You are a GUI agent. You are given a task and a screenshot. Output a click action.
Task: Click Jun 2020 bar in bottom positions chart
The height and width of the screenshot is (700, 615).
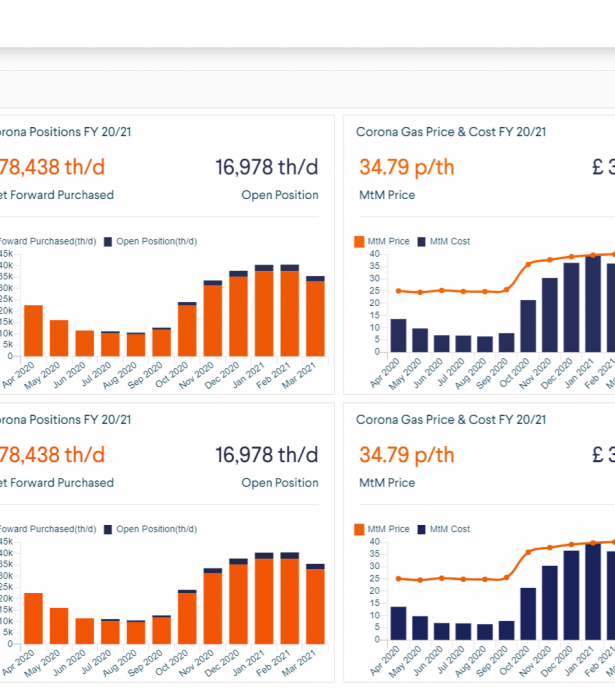tap(85, 631)
